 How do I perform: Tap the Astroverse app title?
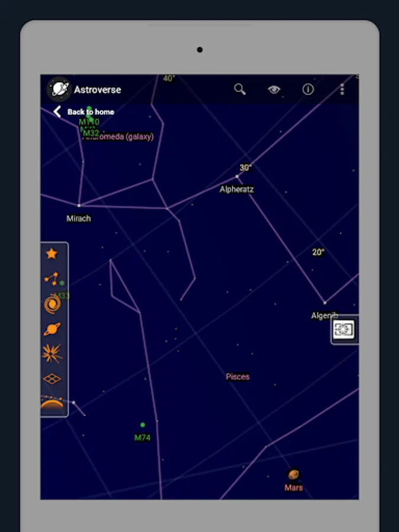98,90
